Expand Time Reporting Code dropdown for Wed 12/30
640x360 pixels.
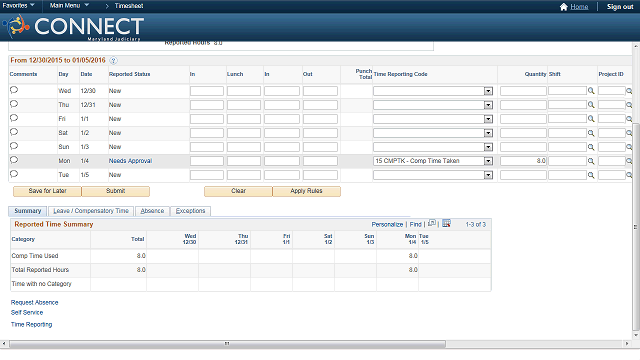488,91
